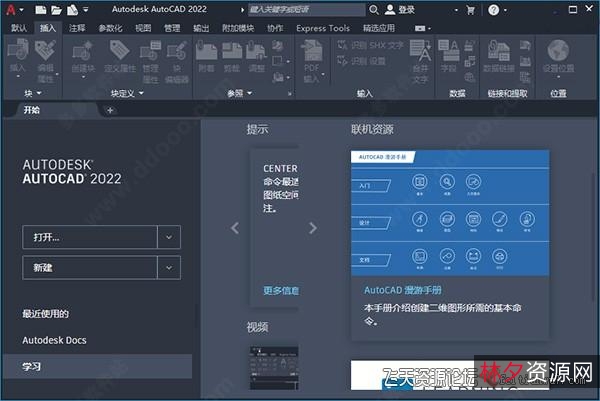
Task: Expand the quick access toolbar customize arrow
Action: (x=86, y=10)
